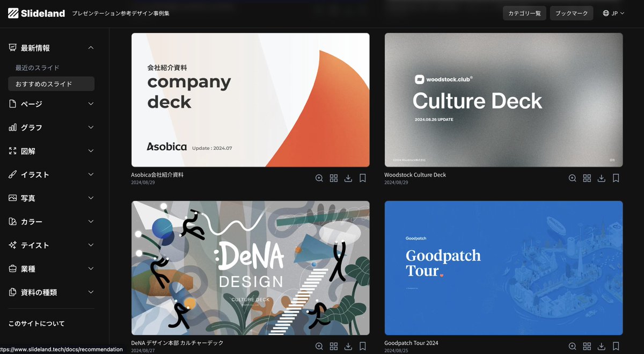Click the テイスト sparkle icon
Image resolution: width=644 pixels, height=354 pixels.
click(13, 245)
